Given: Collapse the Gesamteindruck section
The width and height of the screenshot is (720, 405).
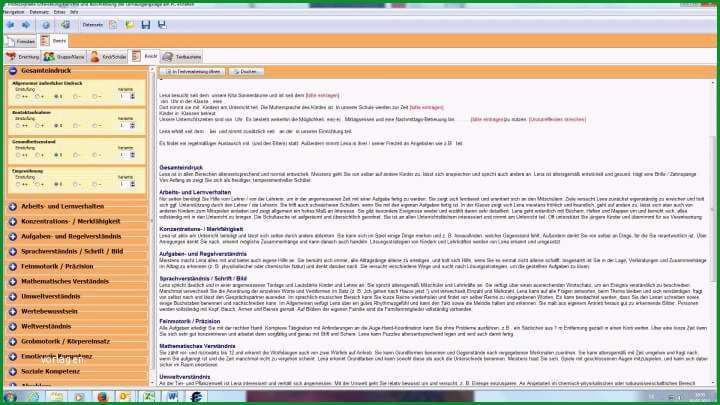Looking at the screenshot, I should [x=13, y=71].
